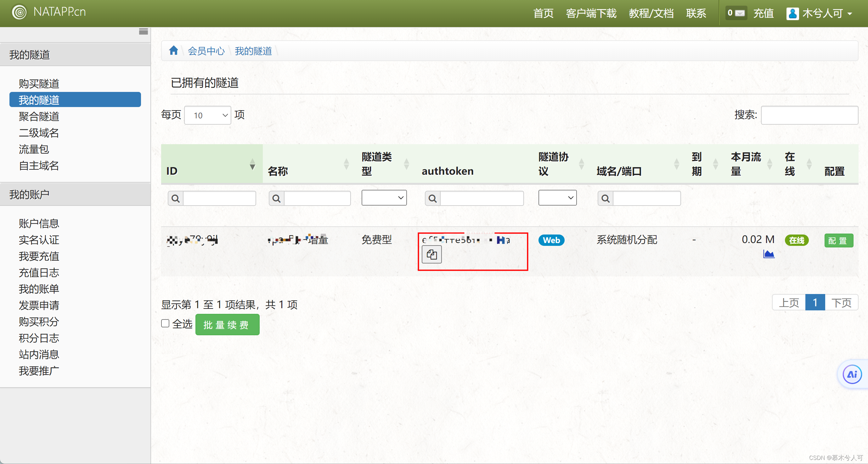
Task: Open 充值 in the top navigation
Action: tap(763, 14)
